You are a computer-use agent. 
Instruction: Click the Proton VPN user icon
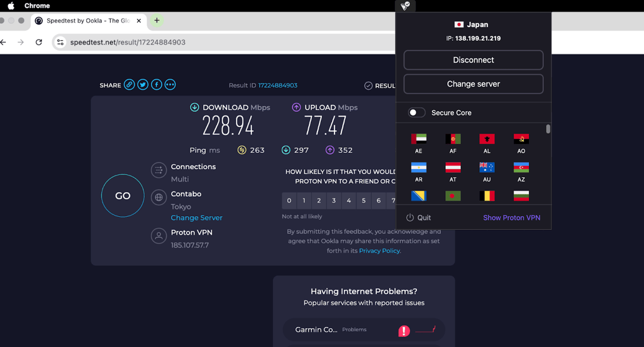(x=158, y=236)
